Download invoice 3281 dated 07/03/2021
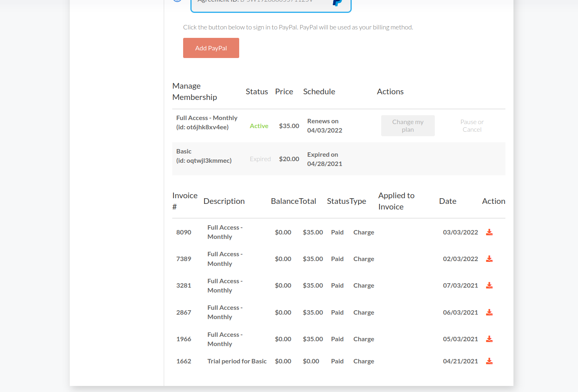This screenshot has height=392, width=578. [489, 286]
